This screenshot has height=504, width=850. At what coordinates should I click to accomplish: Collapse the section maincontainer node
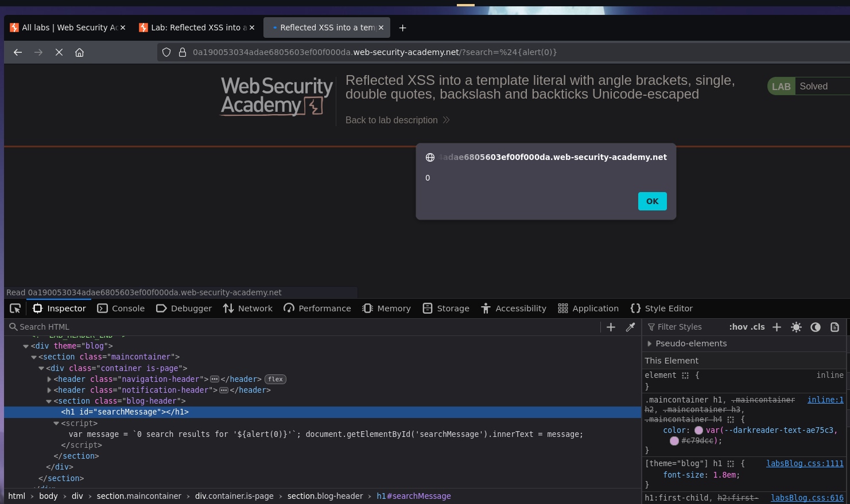point(34,357)
